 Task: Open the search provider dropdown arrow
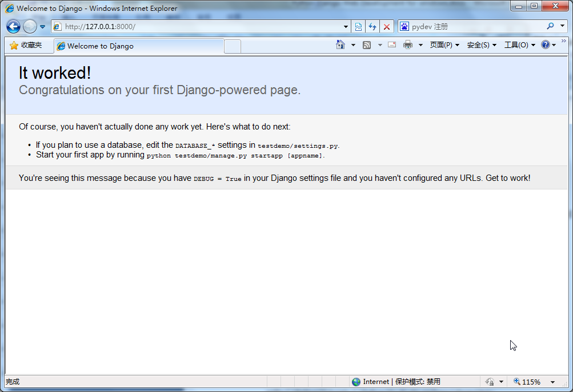coord(563,26)
